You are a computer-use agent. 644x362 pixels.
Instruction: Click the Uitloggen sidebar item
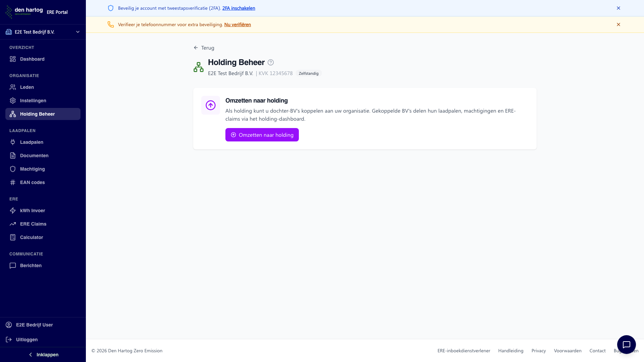(x=27, y=340)
